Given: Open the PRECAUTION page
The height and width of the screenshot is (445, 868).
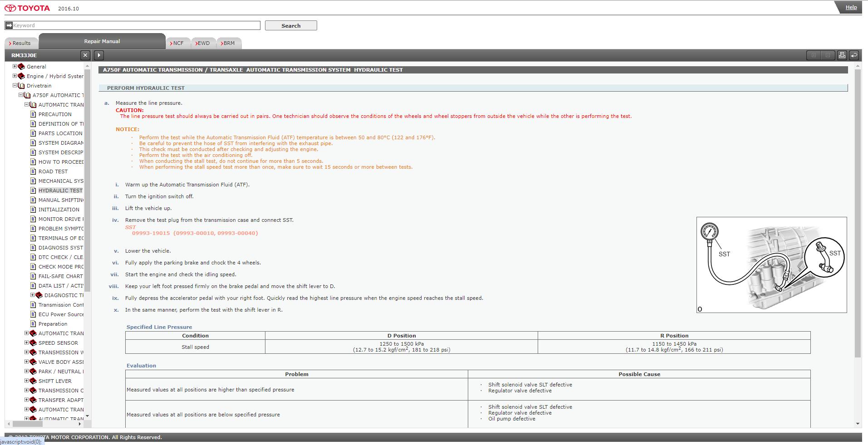Looking at the screenshot, I should [x=55, y=114].
